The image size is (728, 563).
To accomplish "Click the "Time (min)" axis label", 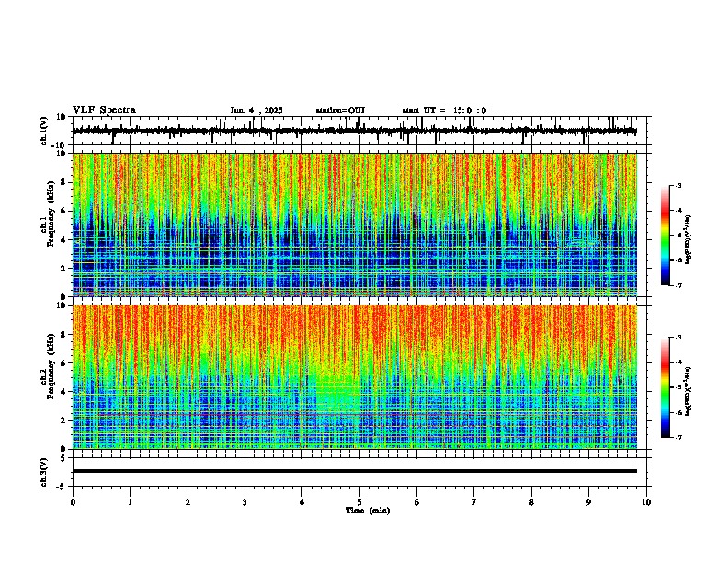I will [x=368, y=511].
